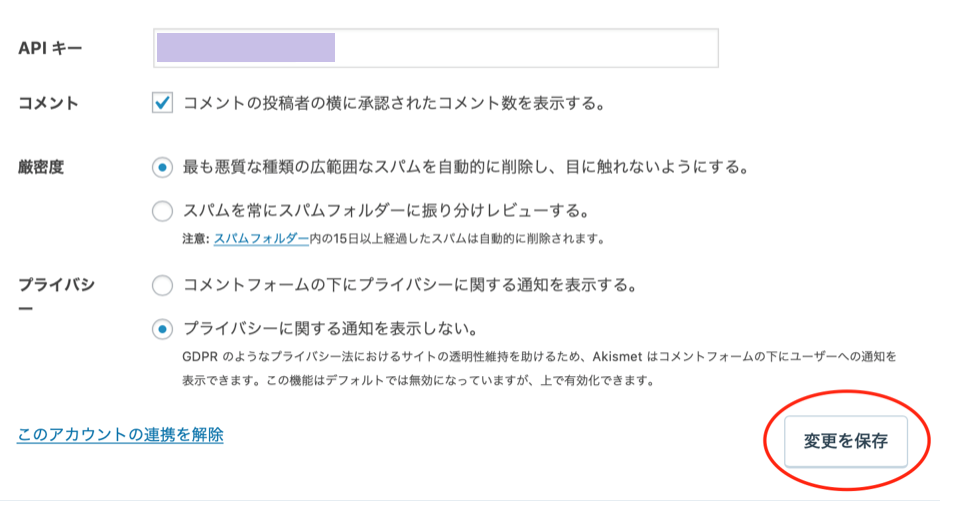Click the コメント section heading label
This screenshot has height=508, width=971.
[x=48, y=103]
